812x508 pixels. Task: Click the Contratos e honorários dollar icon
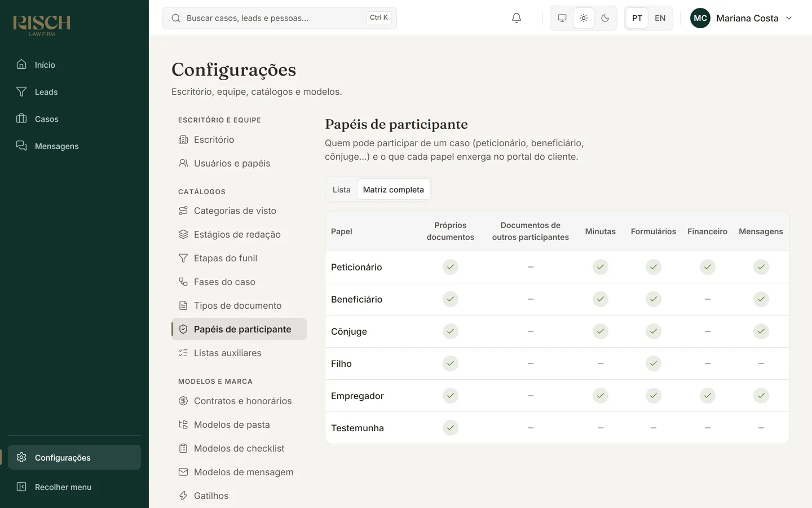click(x=183, y=401)
